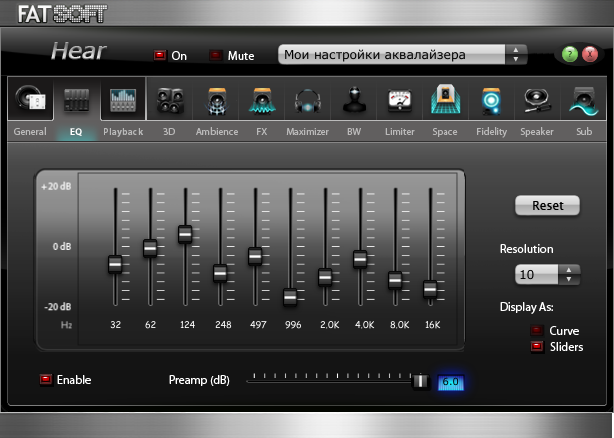Click the Reset button
This screenshot has height=438, width=614.
pyautogui.click(x=547, y=205)
